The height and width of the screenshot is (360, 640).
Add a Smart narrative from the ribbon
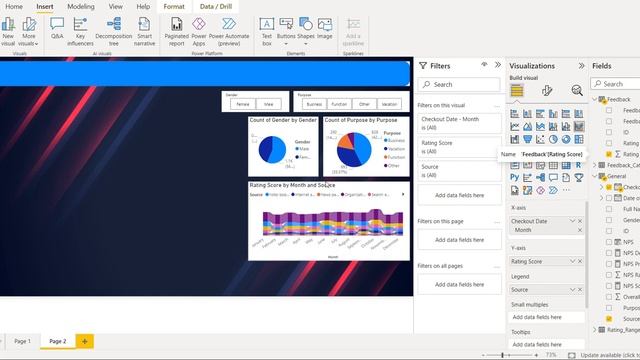(x=144, y=31)
